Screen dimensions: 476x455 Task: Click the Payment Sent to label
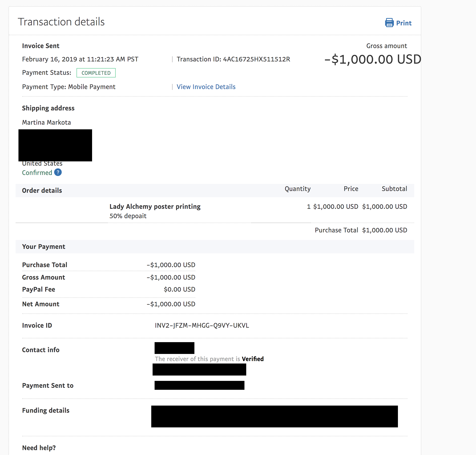pos(48,386)
